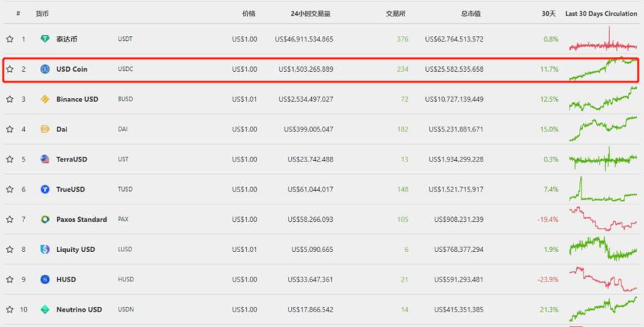This screenshot has height=327, width=644.
Task: Click the Last 30 Days Circulation header
Action: tap(601, 13)
